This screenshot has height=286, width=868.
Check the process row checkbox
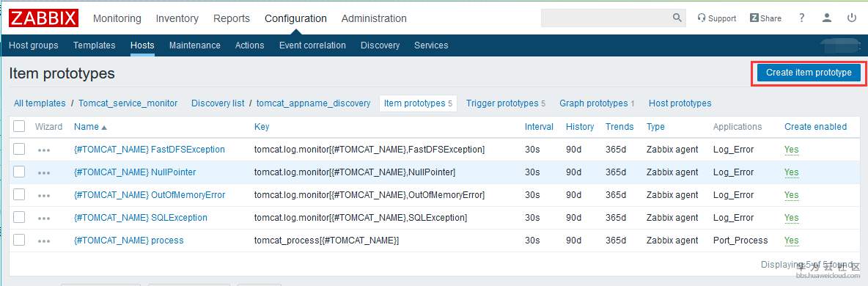[x=19, y=240]
